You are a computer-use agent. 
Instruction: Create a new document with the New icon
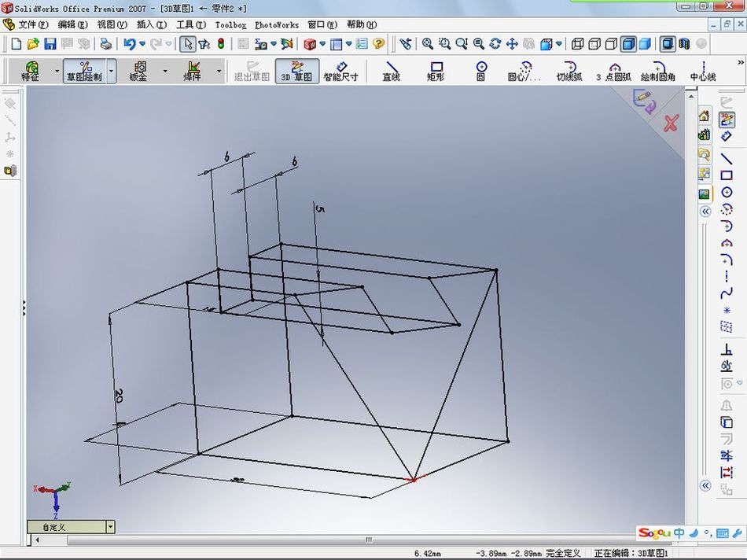coord(17,44)
